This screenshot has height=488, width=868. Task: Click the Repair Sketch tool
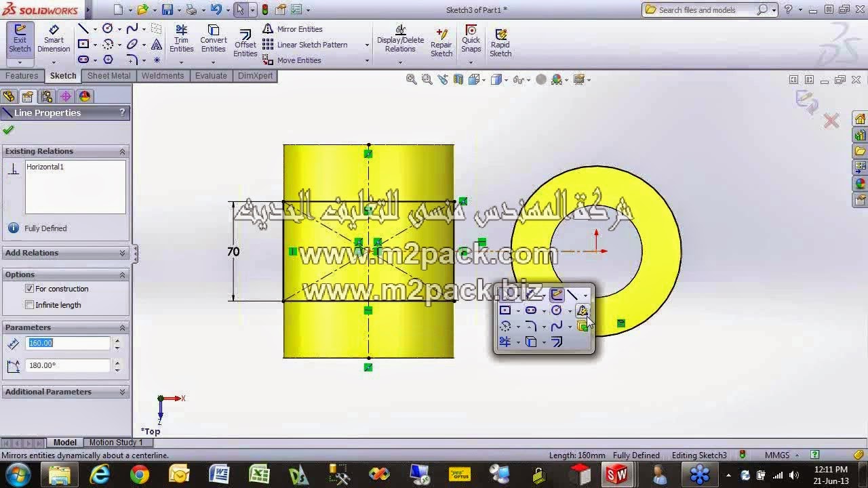pos(441,42)
